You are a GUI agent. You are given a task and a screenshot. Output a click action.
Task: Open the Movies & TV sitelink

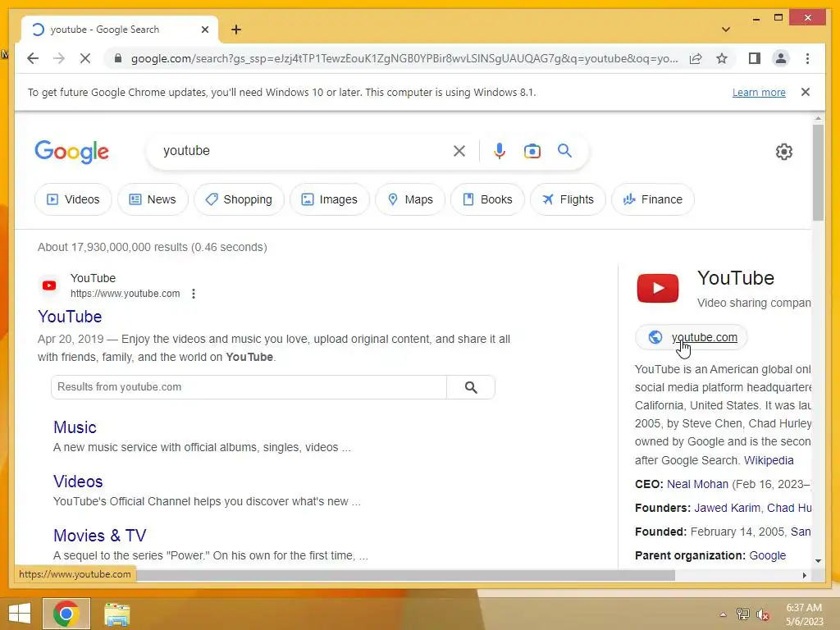pyautogui.click(x=99, y=536)
